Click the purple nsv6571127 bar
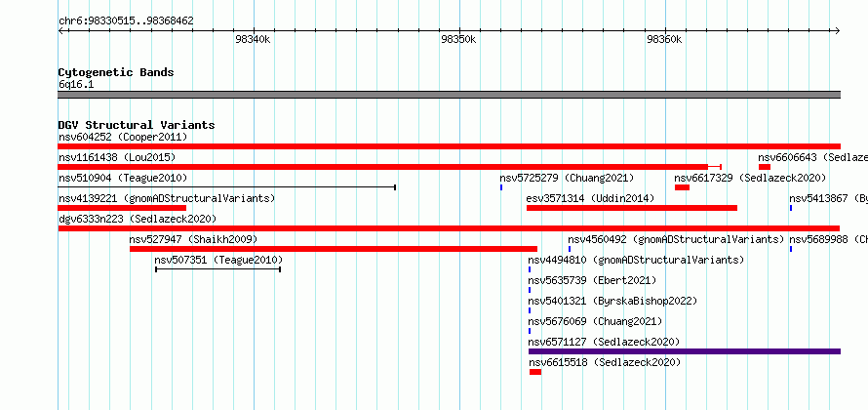This screenshot has width=868, height=410. coord(685,351)
